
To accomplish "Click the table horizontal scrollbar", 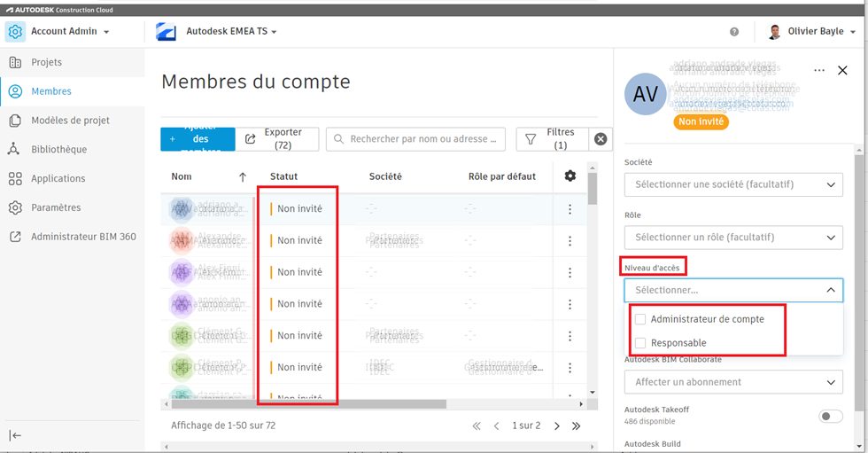I will (x=308, y=404).
